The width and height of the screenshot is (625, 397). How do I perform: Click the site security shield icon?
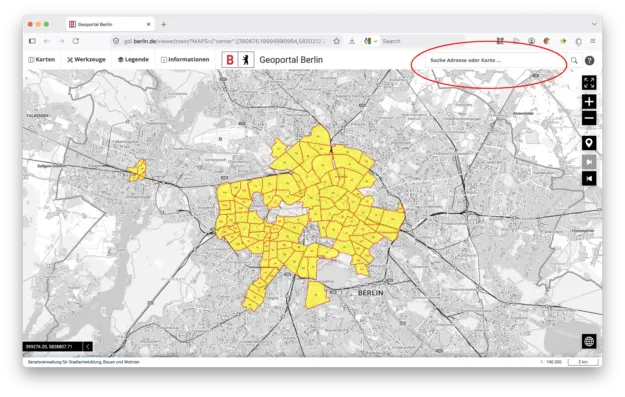(x=116, y=41)
